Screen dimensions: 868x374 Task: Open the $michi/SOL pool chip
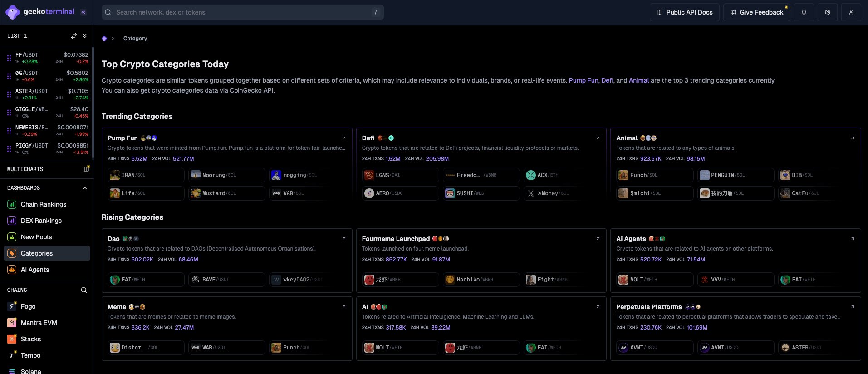pyautogui.click(x=655, y=193)
